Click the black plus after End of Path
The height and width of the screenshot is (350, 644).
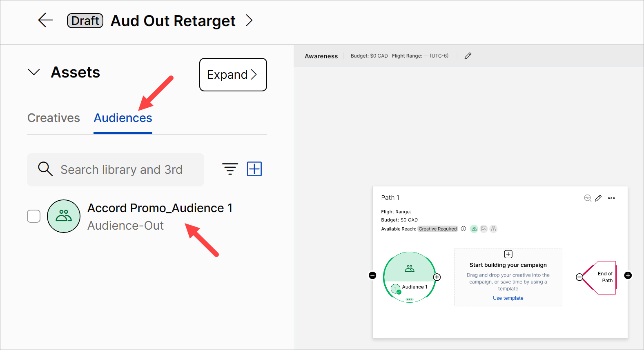pyautogui.click(x=628, y=275)
